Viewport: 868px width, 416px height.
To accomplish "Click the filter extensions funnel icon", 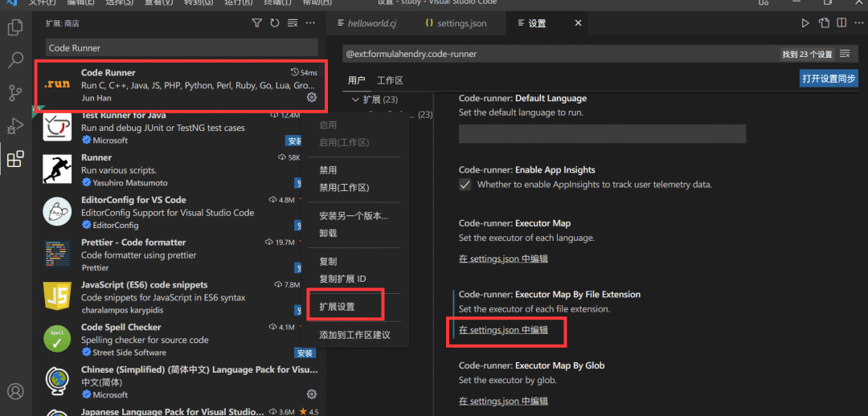I will tap(257, 23).
